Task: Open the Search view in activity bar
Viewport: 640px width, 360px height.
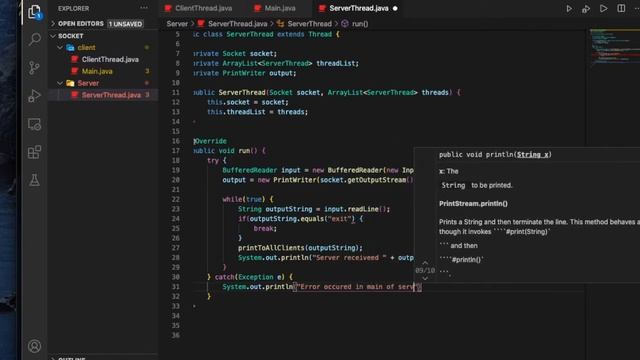Action: point(35,40)
